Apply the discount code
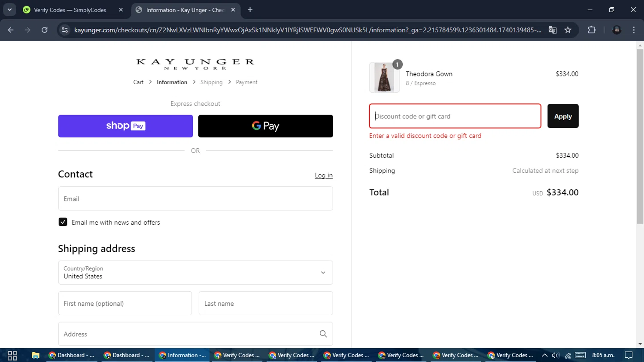 pyautogui.click(x=563, y=116)
